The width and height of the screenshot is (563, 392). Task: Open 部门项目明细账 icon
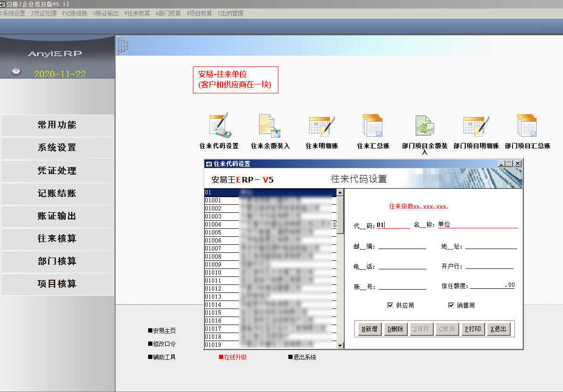(x=476, y=125)
